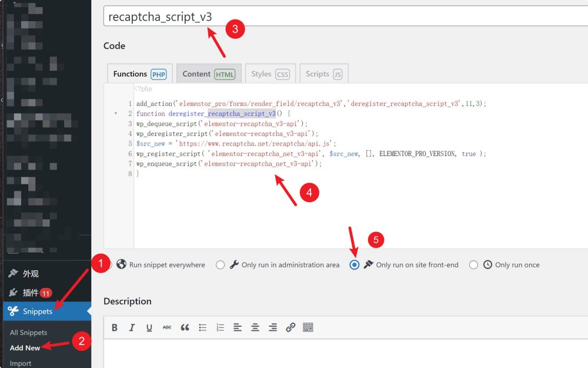Click the 插件 plug icon

[x=13, y=292]
